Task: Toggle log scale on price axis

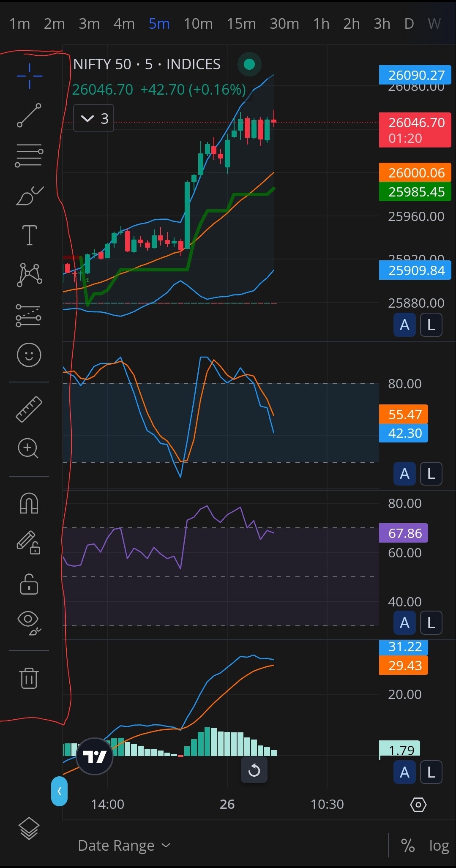Action: pyautogui.click(x=439, y=846)
